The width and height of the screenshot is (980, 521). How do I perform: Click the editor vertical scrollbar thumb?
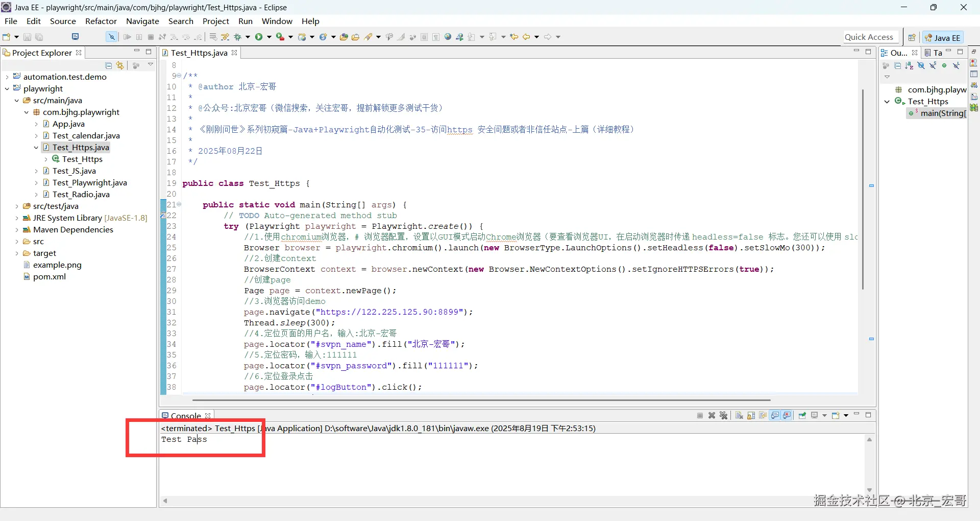pyautogui.click(x=863, y=189)
